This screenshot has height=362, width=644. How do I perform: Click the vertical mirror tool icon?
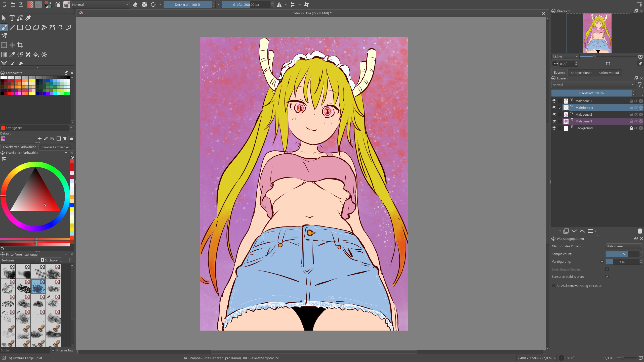293,5
